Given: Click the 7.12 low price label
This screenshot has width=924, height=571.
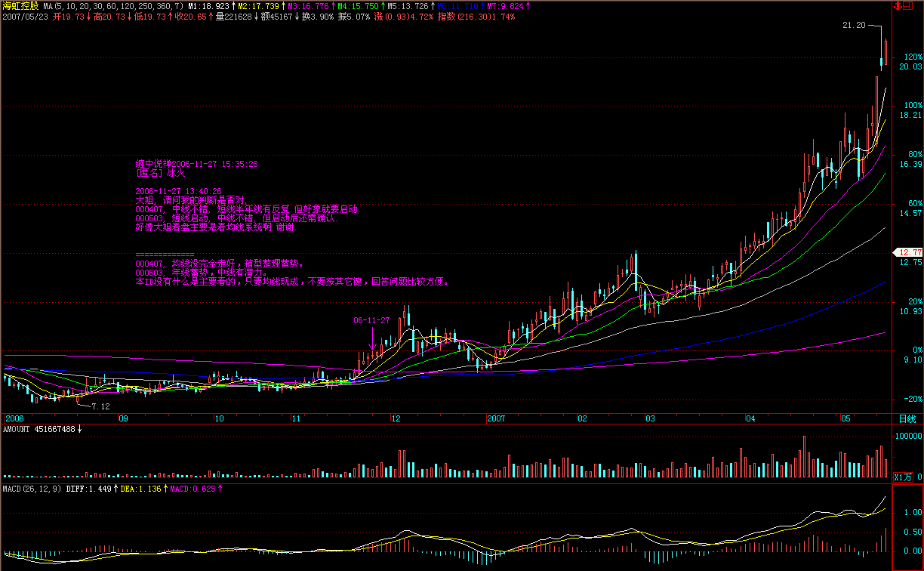Looking at the screenshot, I should 100,406.
